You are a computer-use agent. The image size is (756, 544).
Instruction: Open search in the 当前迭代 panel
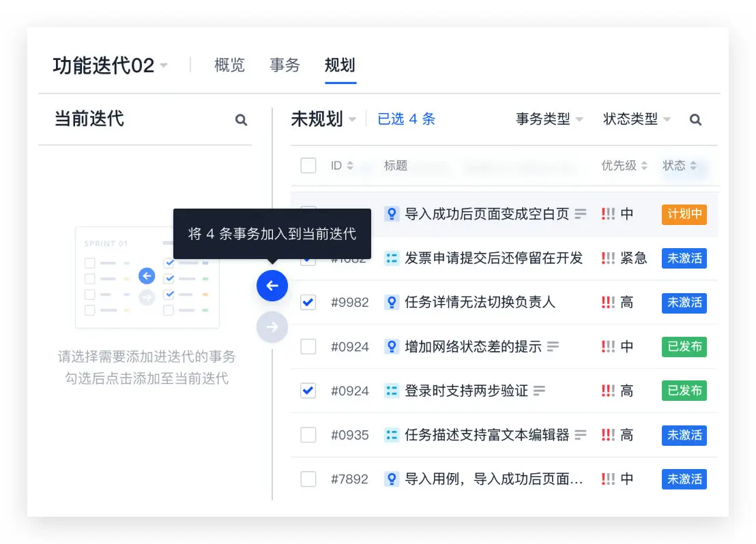pyautogui.click(x=241, y=119)
